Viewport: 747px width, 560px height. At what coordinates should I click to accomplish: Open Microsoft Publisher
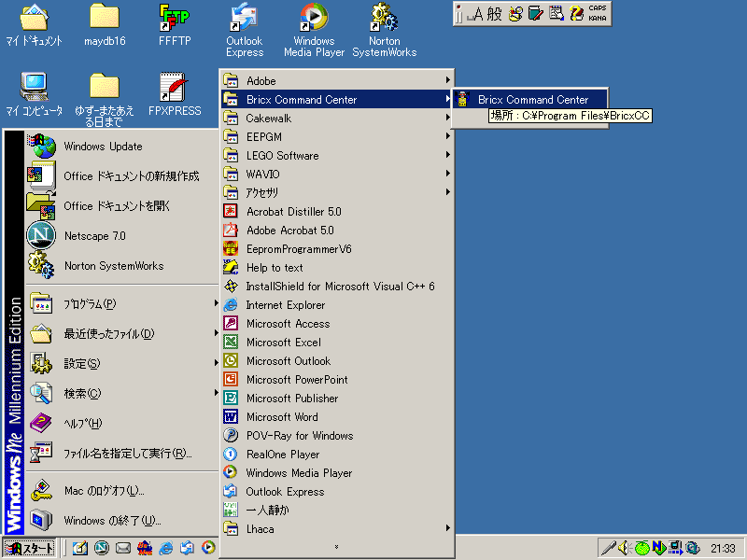(337, 399)
